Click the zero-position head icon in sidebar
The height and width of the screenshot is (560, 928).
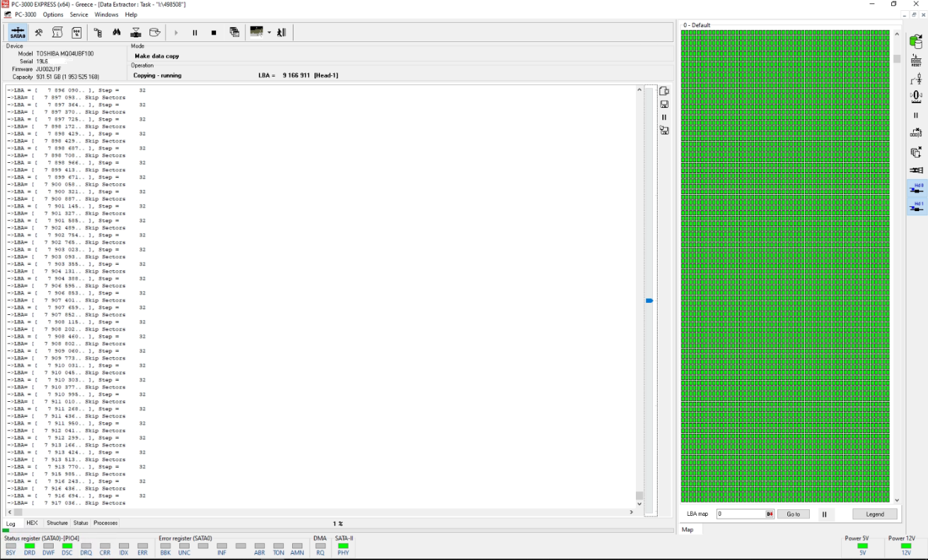pyautogui.click(x=916, y=97)
